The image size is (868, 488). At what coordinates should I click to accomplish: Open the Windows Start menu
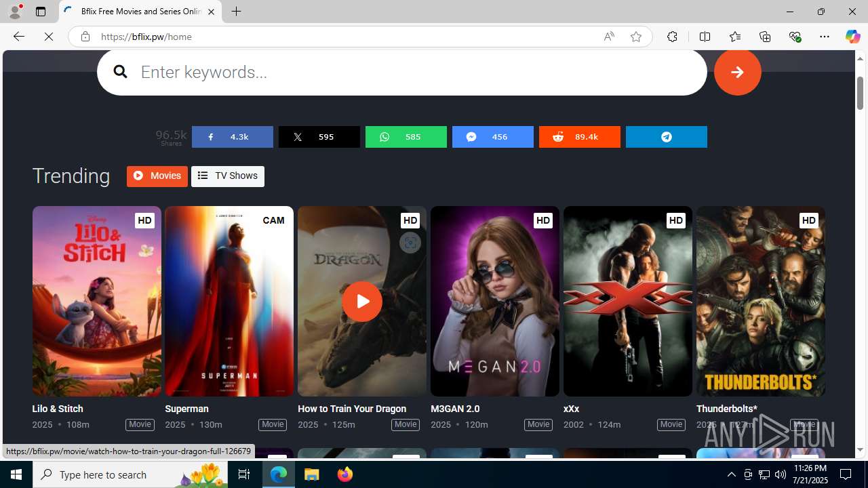point(16,474)
